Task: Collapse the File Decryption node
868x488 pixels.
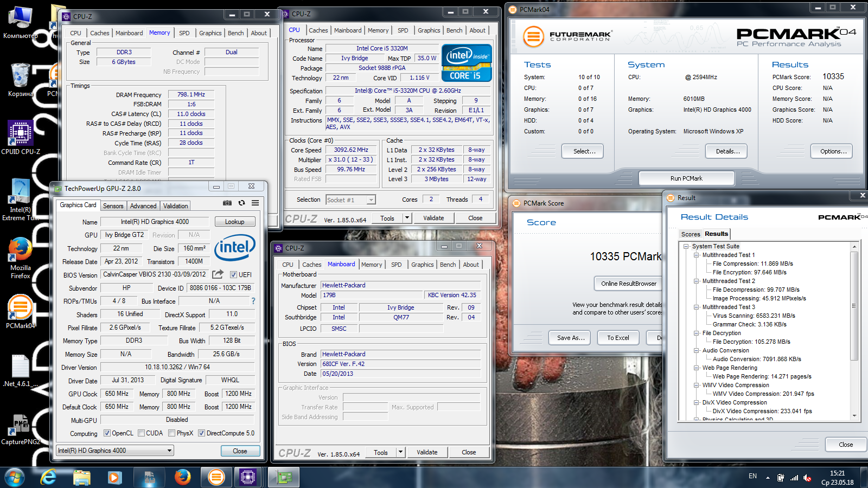Action: pyautogui.click(x=697, y=333)
